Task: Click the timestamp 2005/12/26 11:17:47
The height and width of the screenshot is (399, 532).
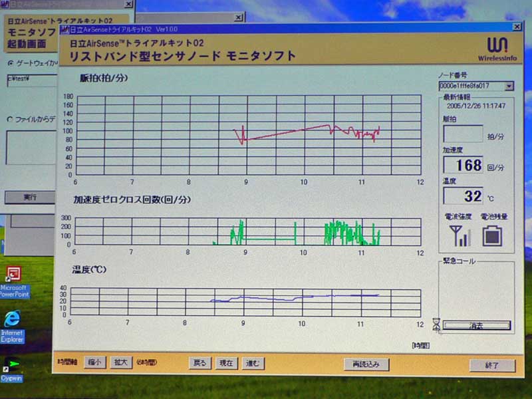Action: click(x=476, y=106)
